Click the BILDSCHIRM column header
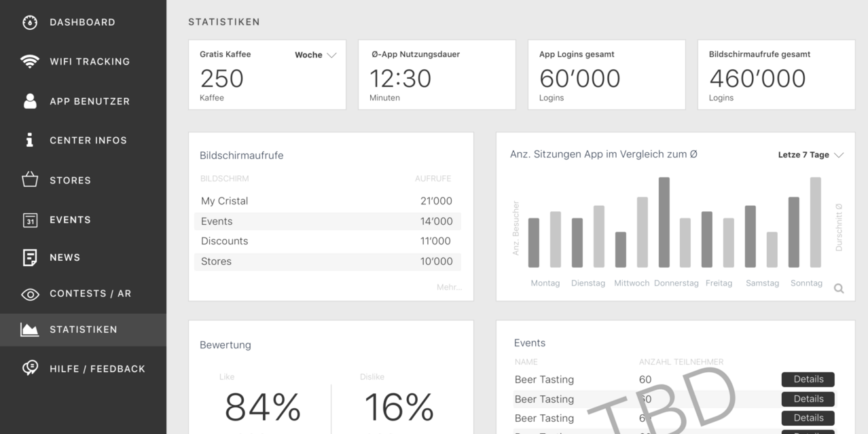 point(225,179)
